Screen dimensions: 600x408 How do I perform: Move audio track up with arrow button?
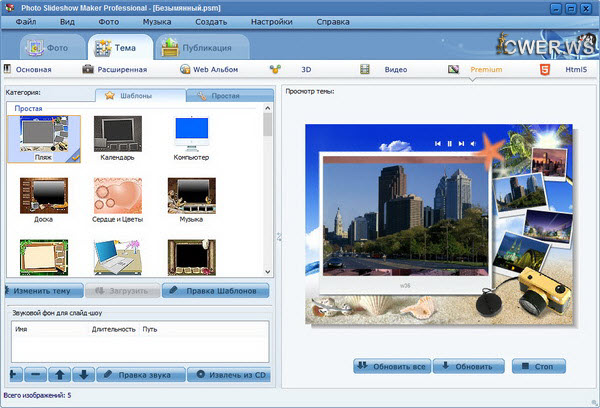click(60, 375)
